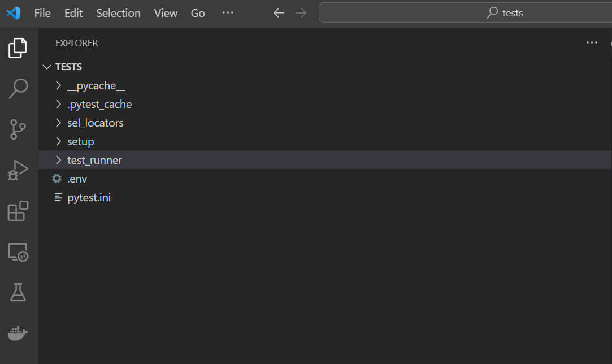
Task: Open the Selection menu
Action: 118,13
